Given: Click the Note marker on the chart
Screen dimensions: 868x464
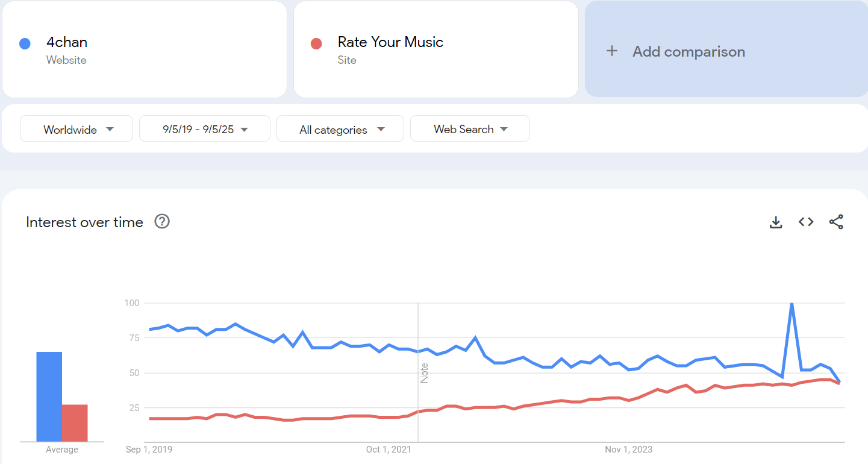Looking at the screenshot, I should tap(424, 373).
